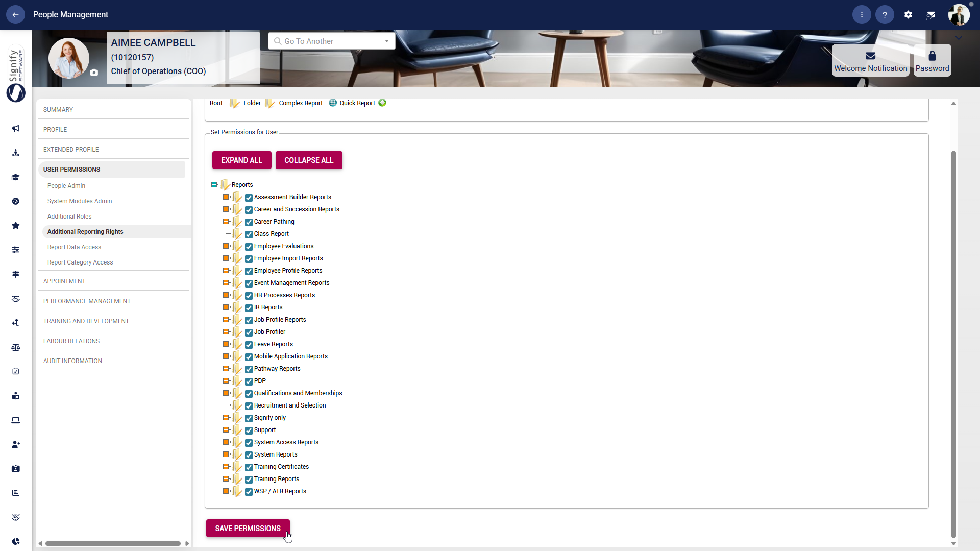Open the settings gear in top bar
The width and height of the screenshot is (980, 551).
(908, 14)
